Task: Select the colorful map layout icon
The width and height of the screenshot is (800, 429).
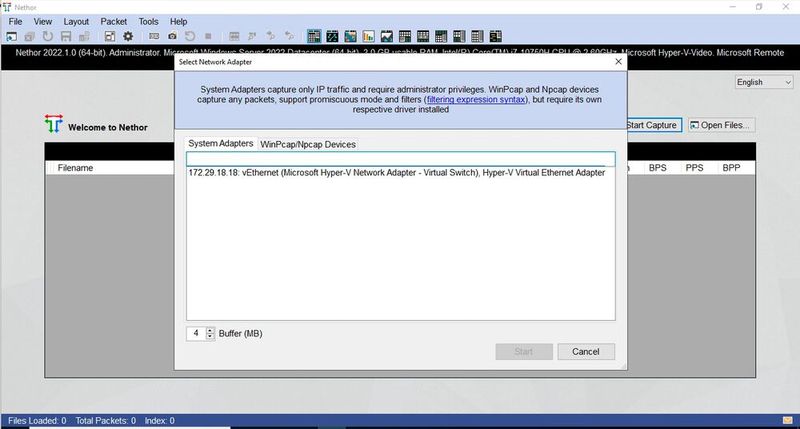Action: (x=351, y=36)
